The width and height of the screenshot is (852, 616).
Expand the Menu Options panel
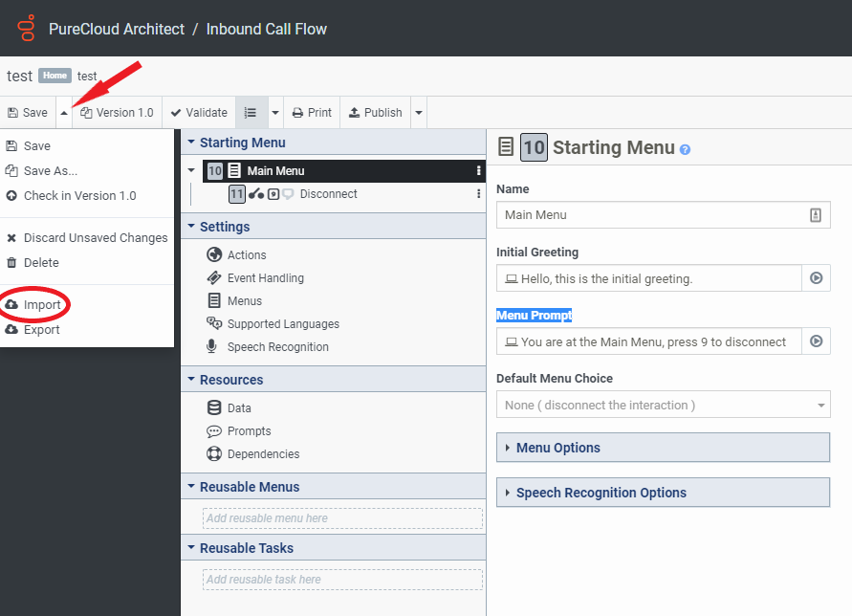point(663,448)
